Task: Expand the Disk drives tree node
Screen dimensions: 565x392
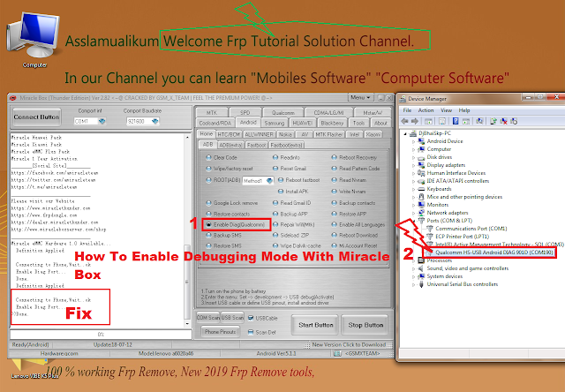Action: 414,157
